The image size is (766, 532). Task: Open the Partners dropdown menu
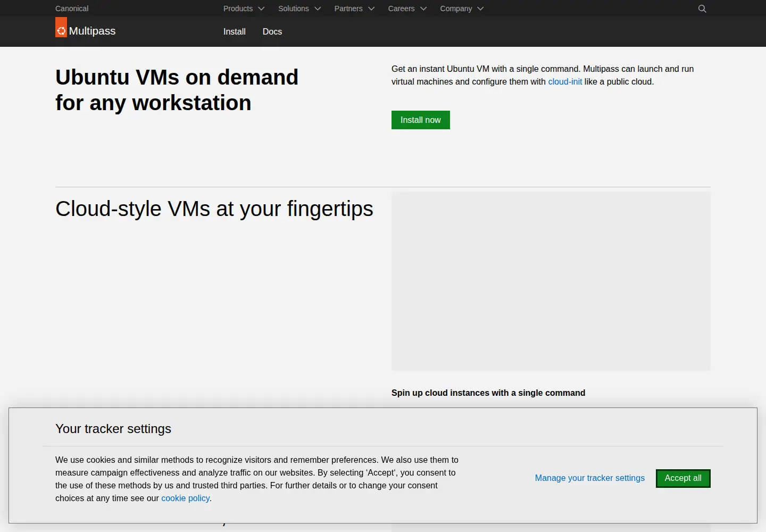(x=354, y=9)
